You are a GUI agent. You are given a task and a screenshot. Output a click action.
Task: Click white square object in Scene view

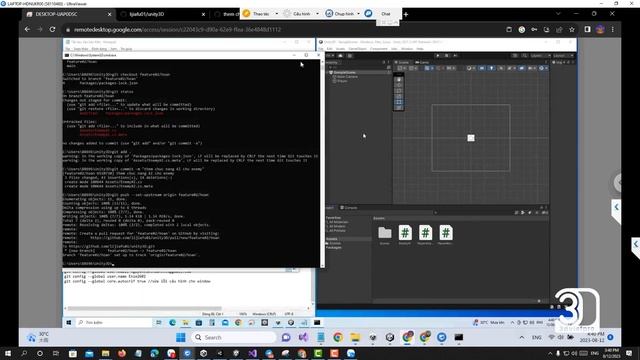pos(471,138)
